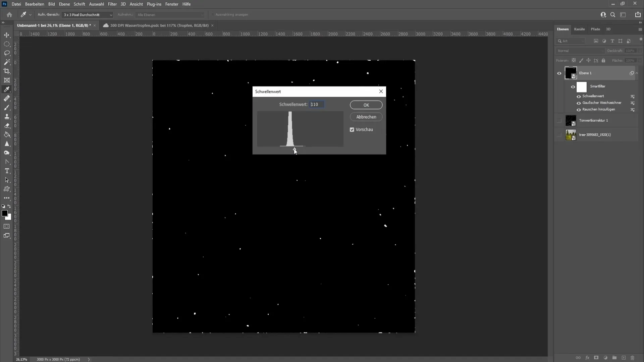This screenshot has width=644, height=362.
Task: Hide the Schwellenwert smart filter
Action: point(579,97)
